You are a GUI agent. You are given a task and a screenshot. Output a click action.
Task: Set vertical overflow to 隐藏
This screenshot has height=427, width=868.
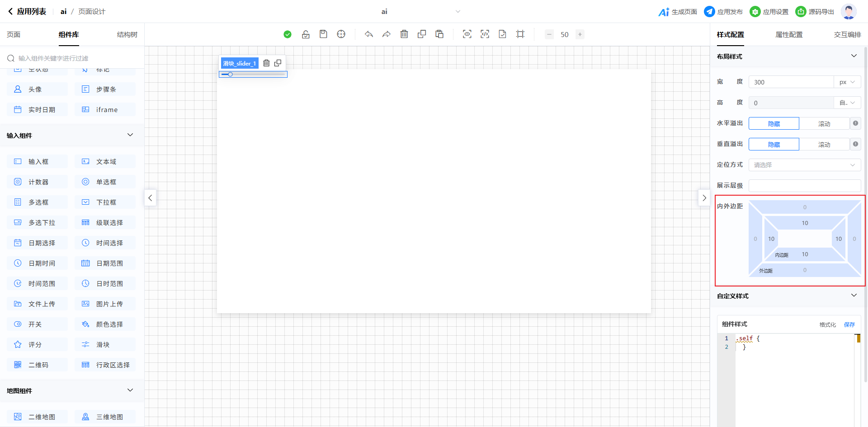tap(774, 145)
